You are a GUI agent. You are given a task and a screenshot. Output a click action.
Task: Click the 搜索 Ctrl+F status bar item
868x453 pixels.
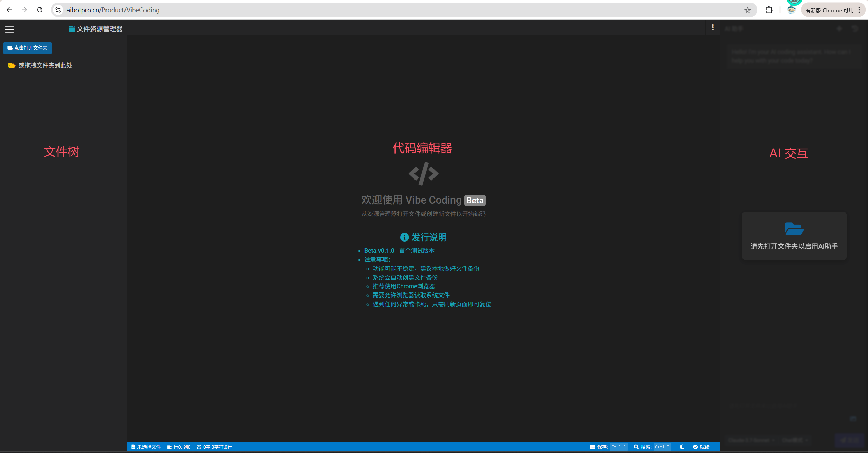652,447
